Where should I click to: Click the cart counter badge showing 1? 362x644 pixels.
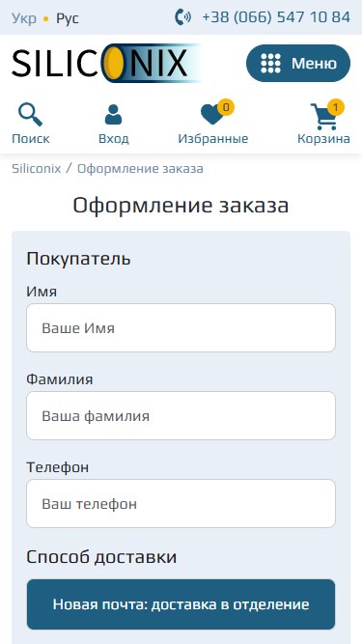(x=336, y=107)
